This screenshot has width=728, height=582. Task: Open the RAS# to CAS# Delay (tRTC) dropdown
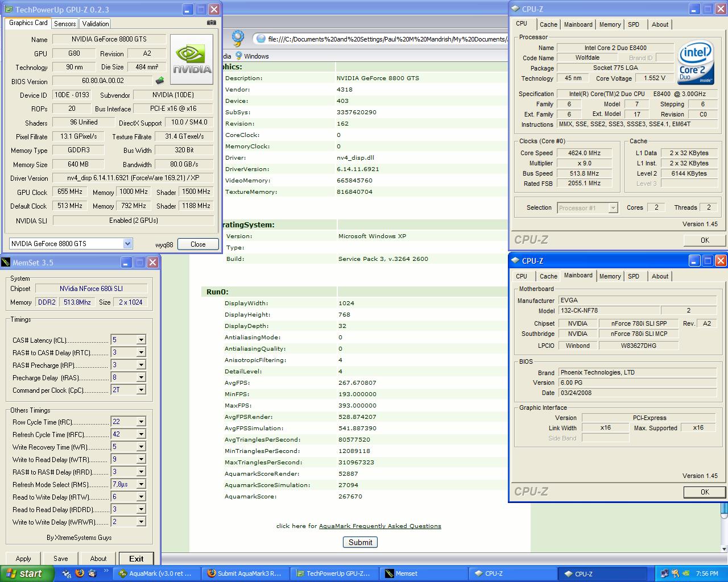point(141,352)
